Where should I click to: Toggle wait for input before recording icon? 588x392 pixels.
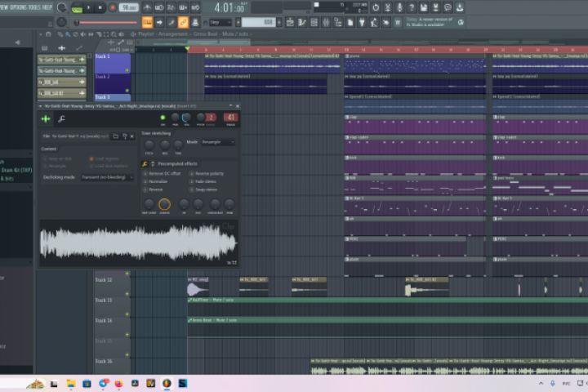click(x=159, y=7)
